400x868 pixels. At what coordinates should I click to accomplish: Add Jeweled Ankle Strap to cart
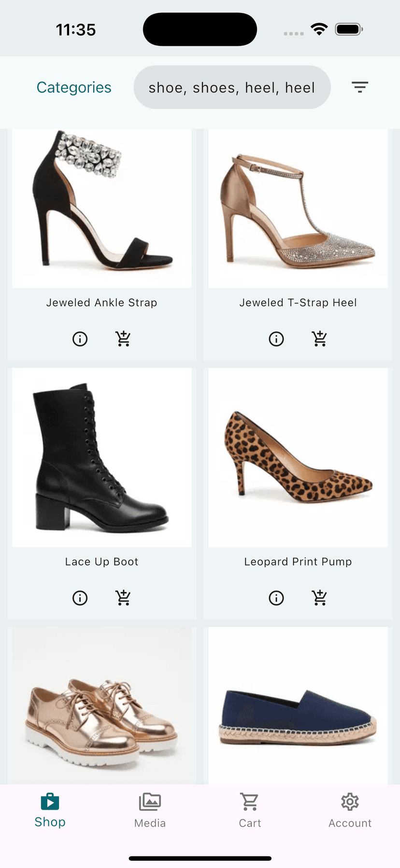(x=123, y=339)
